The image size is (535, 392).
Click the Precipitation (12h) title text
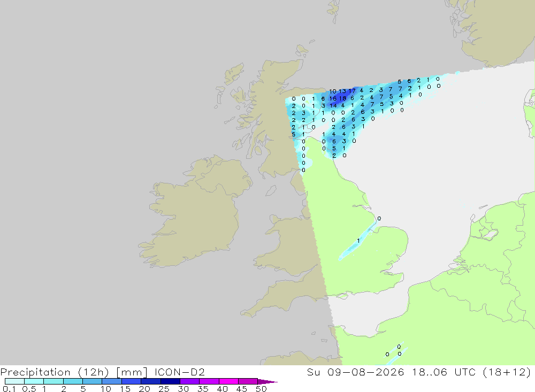pyautogui.click(x=55, y=372)
